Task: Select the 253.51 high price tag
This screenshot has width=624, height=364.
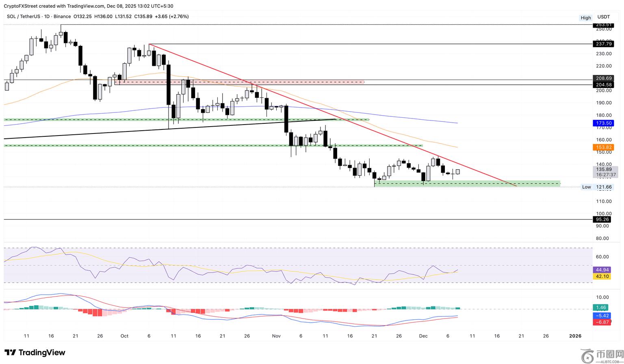Action: pyautogui.click(x=603, y=25)
